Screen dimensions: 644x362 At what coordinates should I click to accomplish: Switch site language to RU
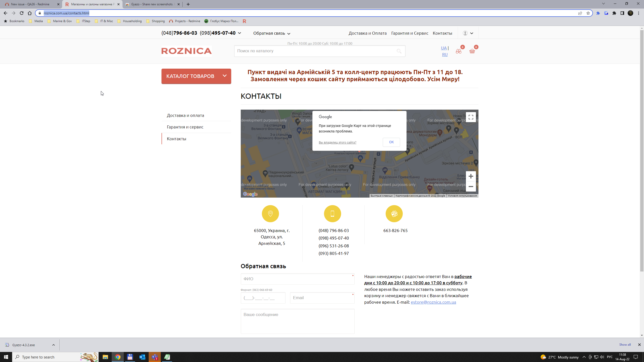click(x=445, y=55)
